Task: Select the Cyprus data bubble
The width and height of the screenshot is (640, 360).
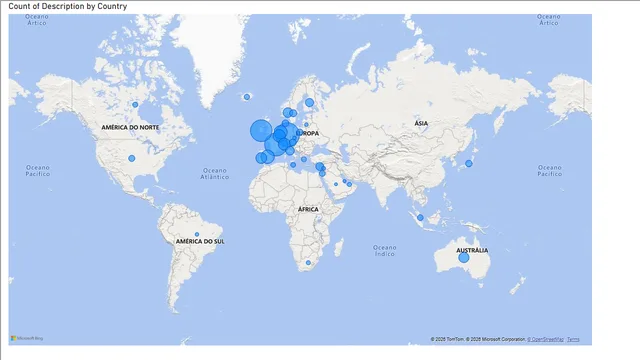Action: tap(320, 167)
